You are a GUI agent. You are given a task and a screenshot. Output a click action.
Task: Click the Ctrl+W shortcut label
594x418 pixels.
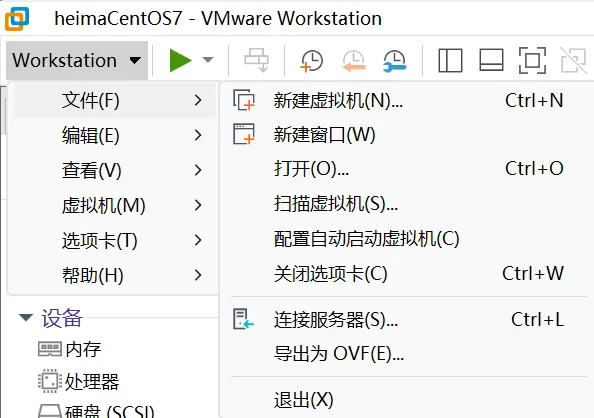(x=533, y=274)
